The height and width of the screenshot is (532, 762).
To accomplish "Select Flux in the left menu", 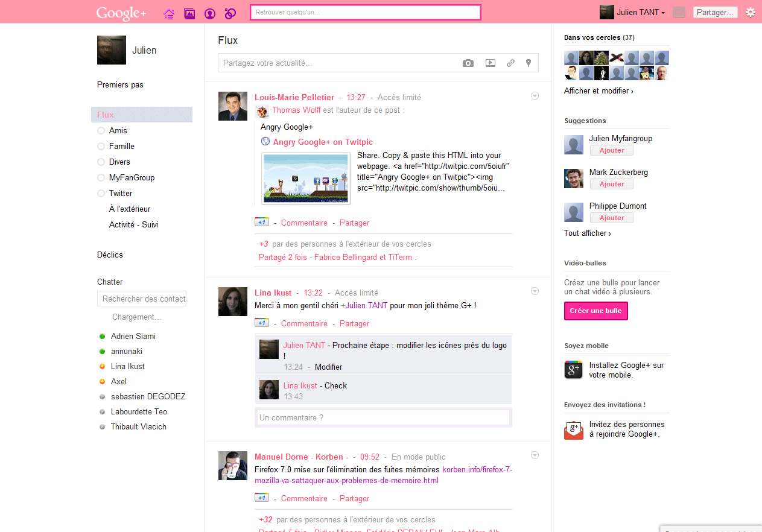I will [142, 115].
